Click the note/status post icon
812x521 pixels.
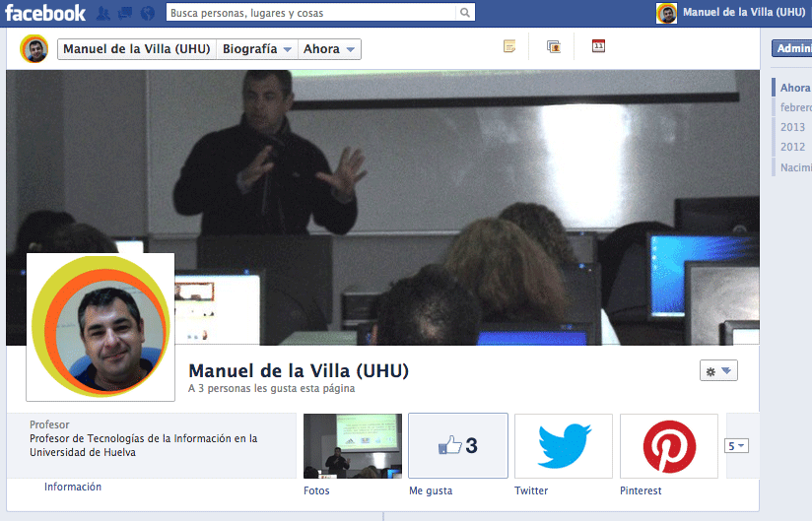coord(509,46)
